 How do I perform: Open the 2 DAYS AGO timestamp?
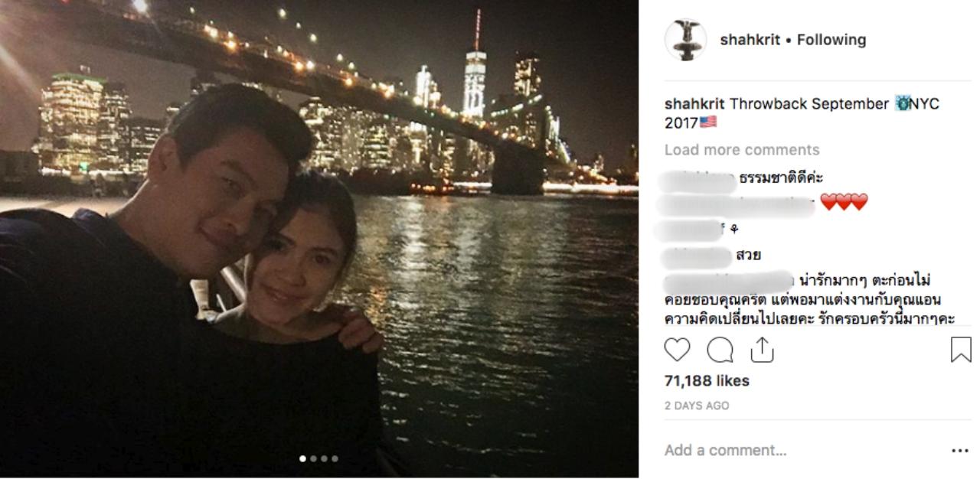(x=697, y=406)
